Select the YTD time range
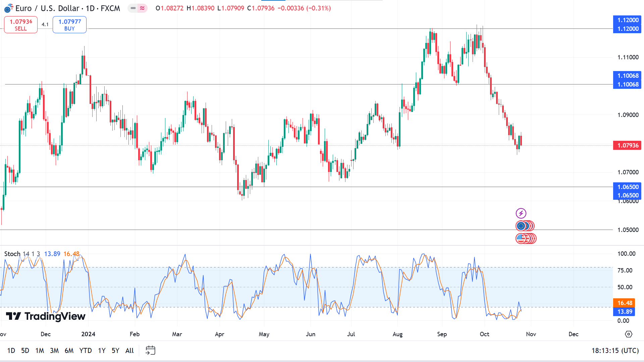644x362 pixels. point(86,351)
